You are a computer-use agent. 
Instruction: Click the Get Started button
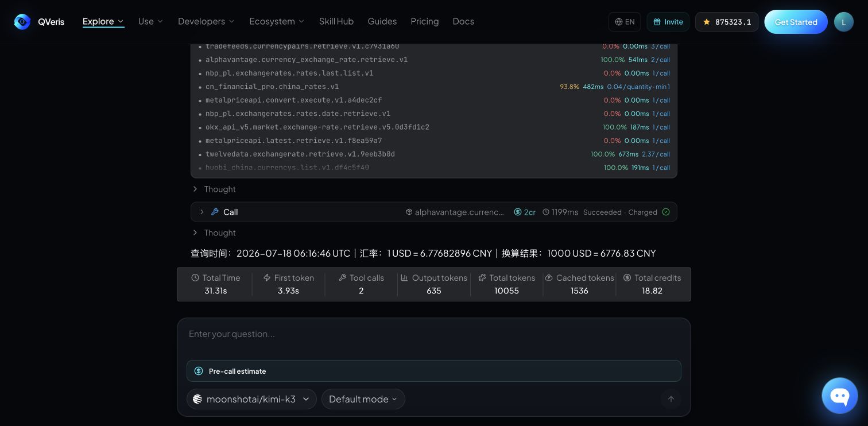[796, 22]
